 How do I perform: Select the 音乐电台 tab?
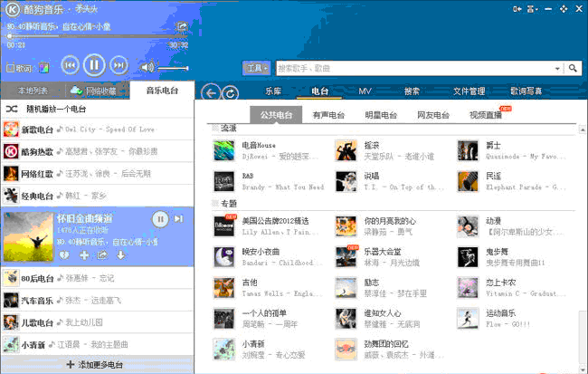pyautogui.click(x=162, y=91)
